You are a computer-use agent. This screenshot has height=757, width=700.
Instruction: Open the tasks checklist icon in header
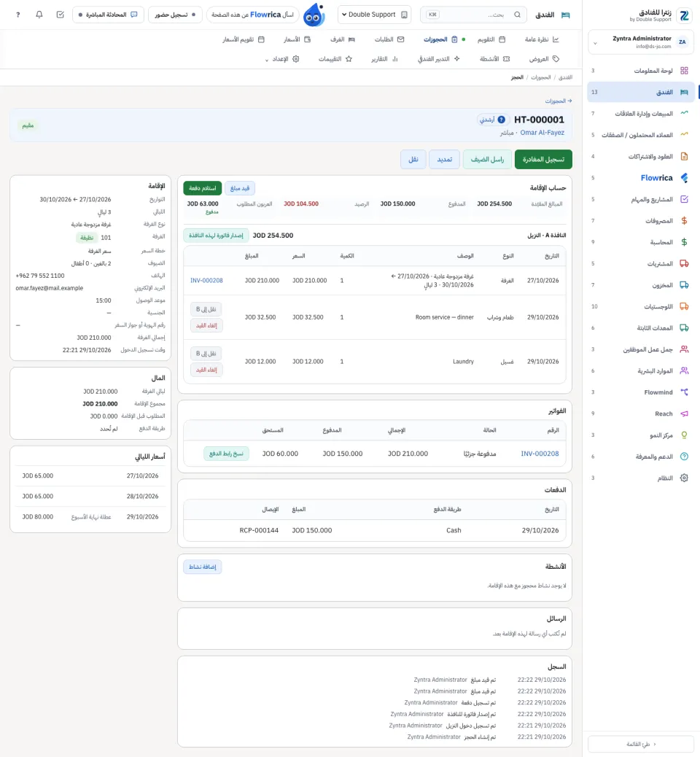(x=61, y=15)
